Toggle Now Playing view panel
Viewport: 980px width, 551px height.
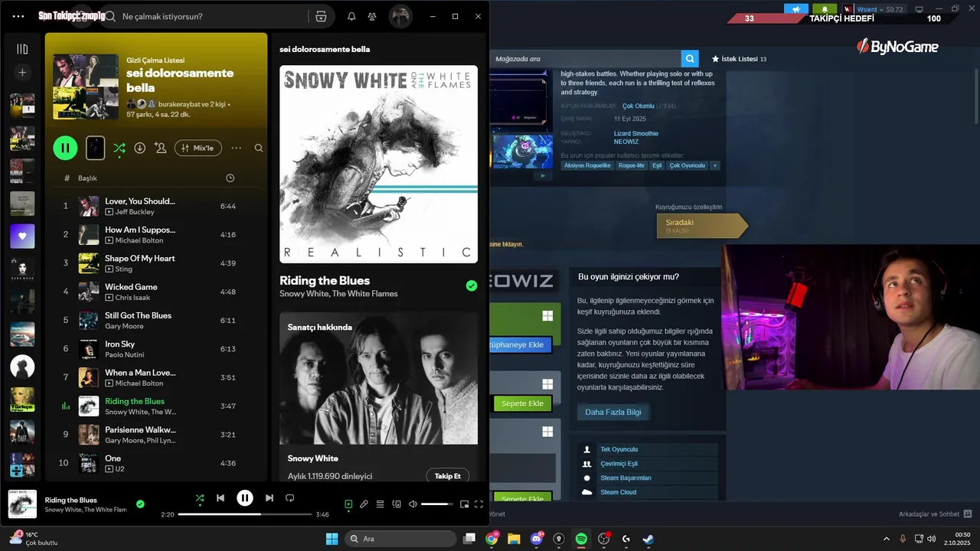[348, 504]
